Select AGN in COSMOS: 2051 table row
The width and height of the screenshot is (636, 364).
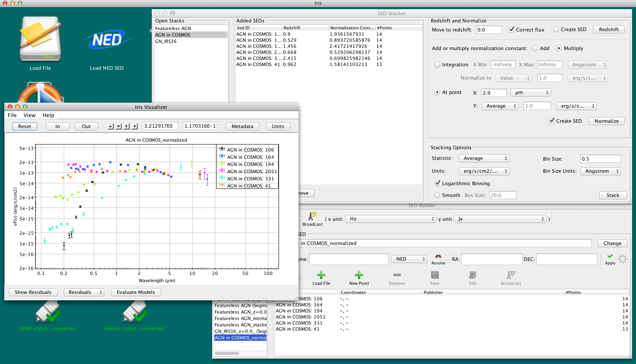(451, 317)
